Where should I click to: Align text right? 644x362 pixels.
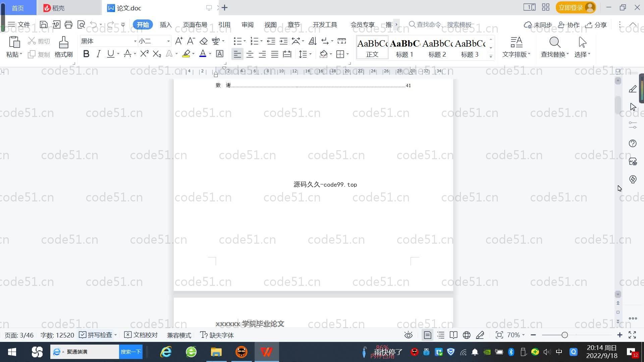pos(262,54)
